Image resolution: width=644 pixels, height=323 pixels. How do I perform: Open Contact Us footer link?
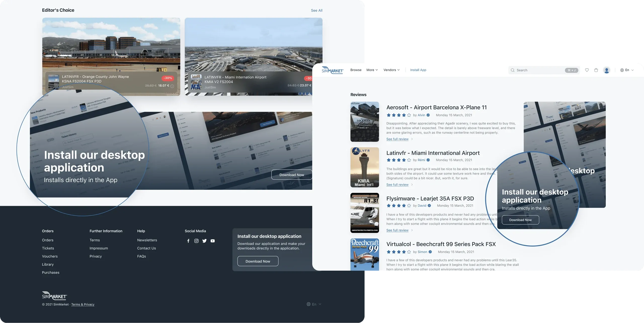tap(146, 248)
